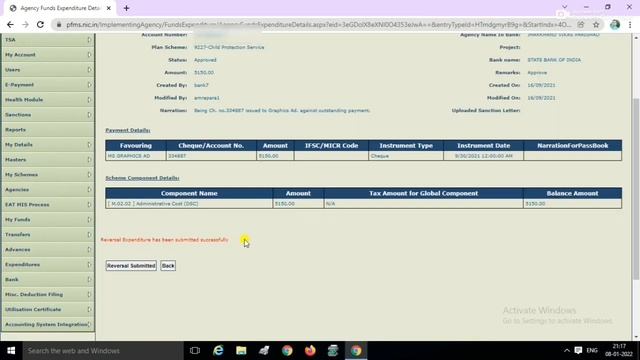The height and width of the screenshot is (360, 640).
Task: Click the Balance Amount column header
Action: pyautogui.click(x=572, y=193)
